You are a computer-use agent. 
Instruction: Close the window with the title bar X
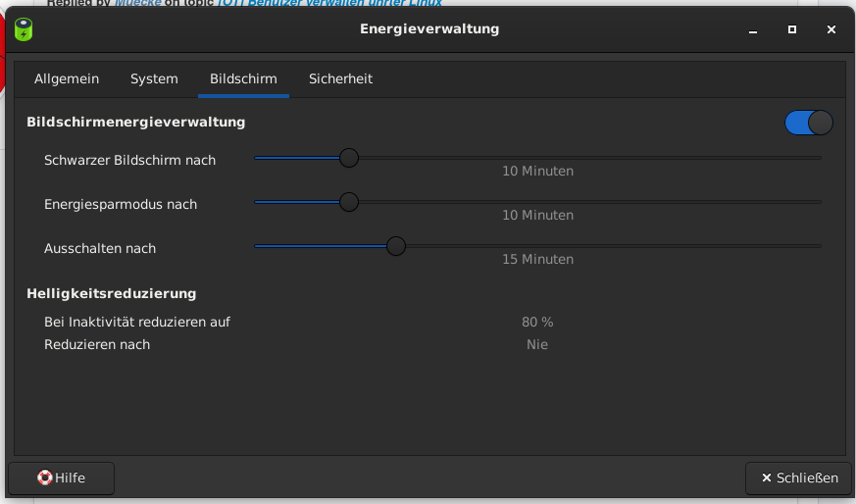point(831,29)
